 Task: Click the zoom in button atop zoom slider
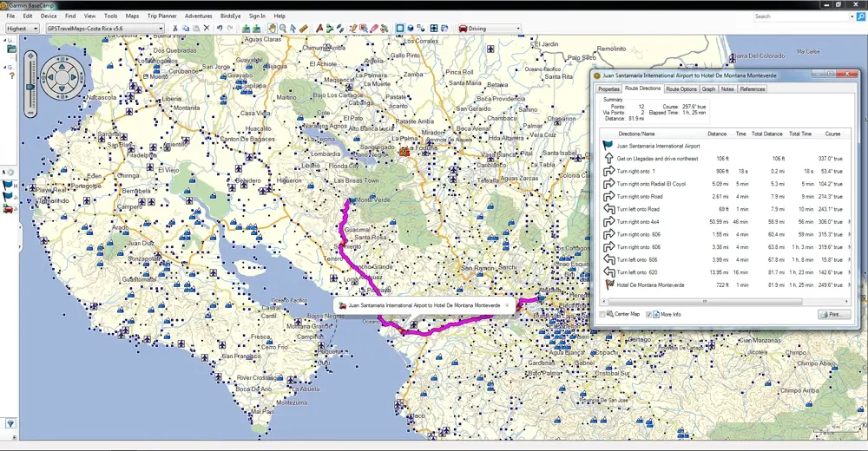pos(30,56)
